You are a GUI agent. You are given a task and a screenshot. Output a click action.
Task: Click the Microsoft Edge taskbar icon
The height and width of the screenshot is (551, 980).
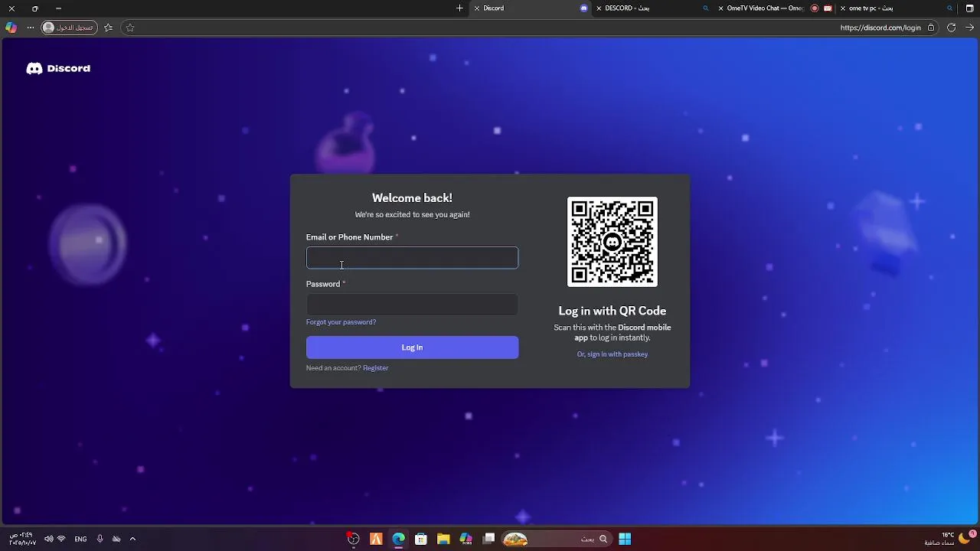399,539
